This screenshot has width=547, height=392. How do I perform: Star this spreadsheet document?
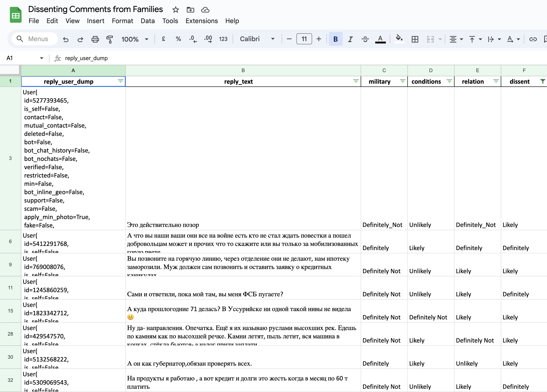[175, 10]
